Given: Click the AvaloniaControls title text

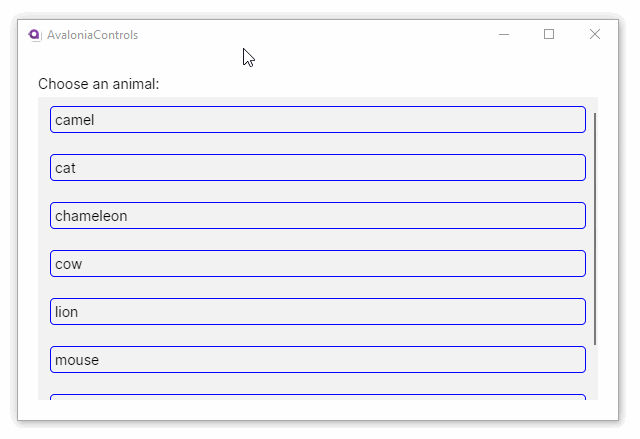Looking at the screenshot, I should coord(92,35).
